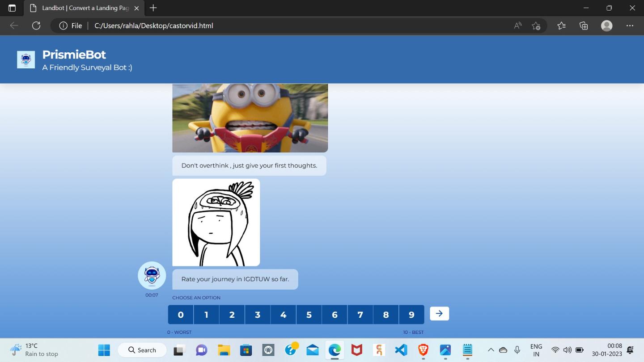Click the Read aloud icon
The image size is (644, 362).
click(x=518, y=25)
